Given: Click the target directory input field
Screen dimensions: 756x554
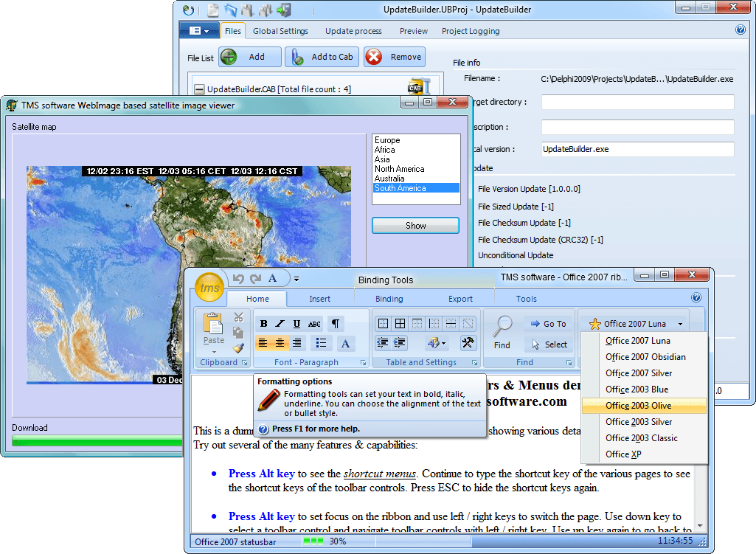Looking at the screenshot, I should [637, 103].
